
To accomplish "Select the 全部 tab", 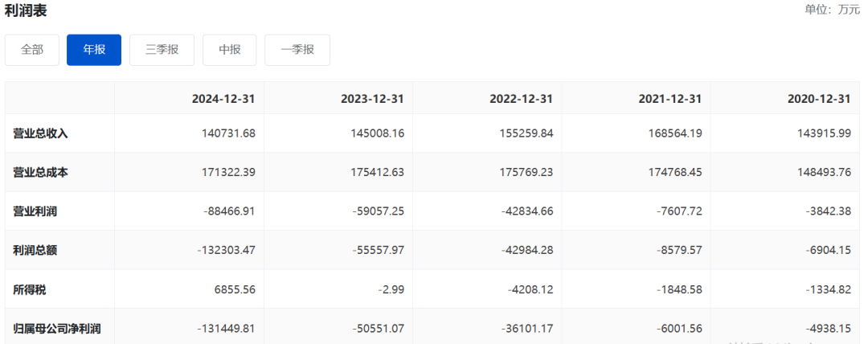I will pos(32,50).
